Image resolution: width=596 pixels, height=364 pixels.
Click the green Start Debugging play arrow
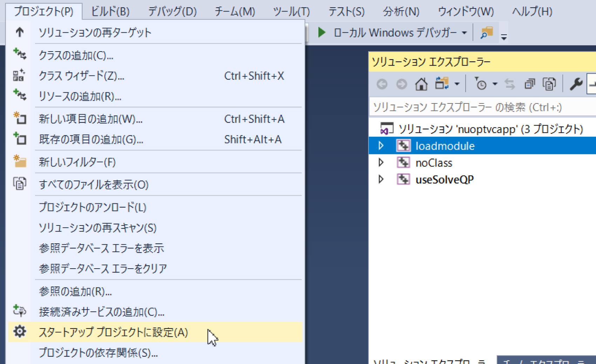click(321, 33)
